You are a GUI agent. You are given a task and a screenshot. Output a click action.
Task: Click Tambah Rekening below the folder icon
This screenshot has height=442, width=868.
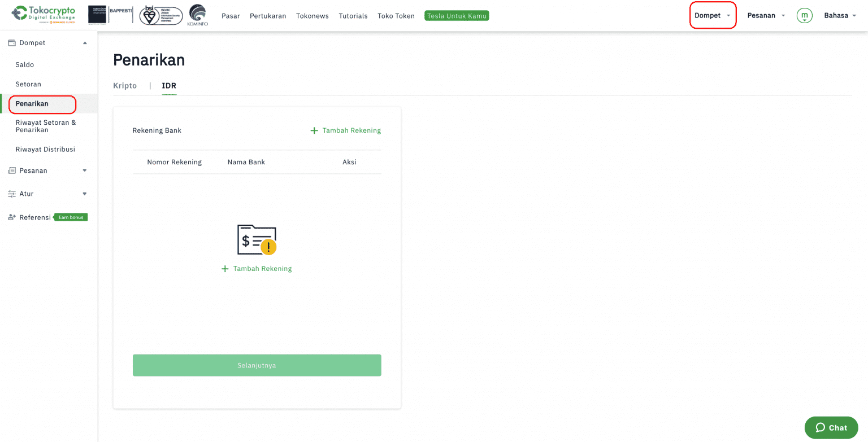point(257,269)
